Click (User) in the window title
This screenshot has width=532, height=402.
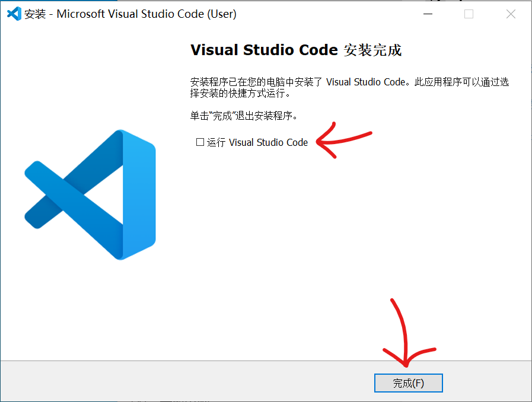coord(222,14)
